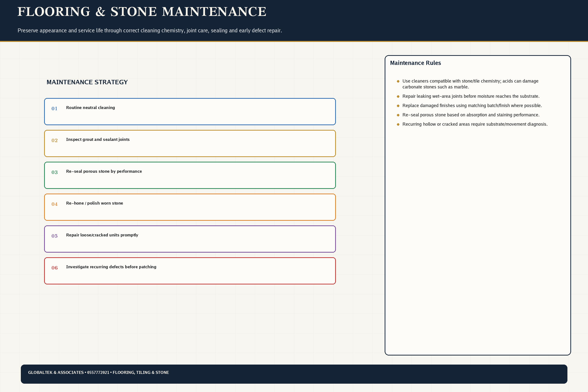Click the 'Flooring & Stone Maintenance' title
This screenshot has height=392, width=588.
142,12
